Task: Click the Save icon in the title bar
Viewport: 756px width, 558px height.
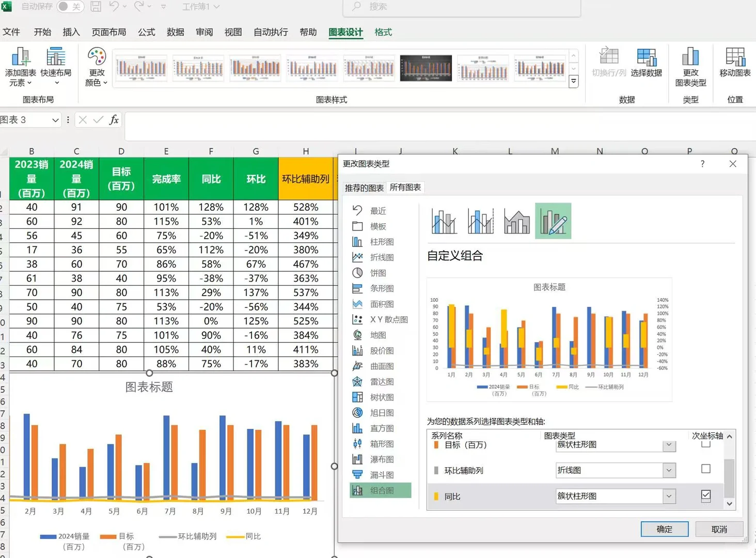Action: click(x=96, y=6)
